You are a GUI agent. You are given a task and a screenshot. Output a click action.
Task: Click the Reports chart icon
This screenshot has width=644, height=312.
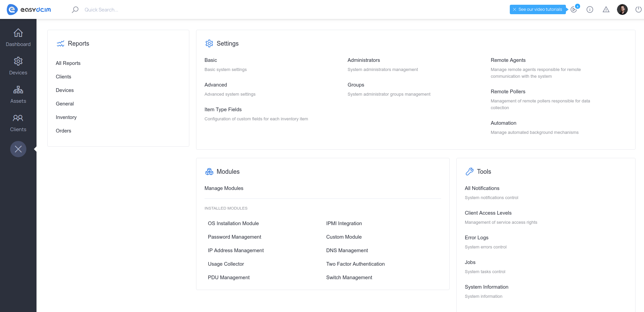pyautogui.click(x=61, y=44)
